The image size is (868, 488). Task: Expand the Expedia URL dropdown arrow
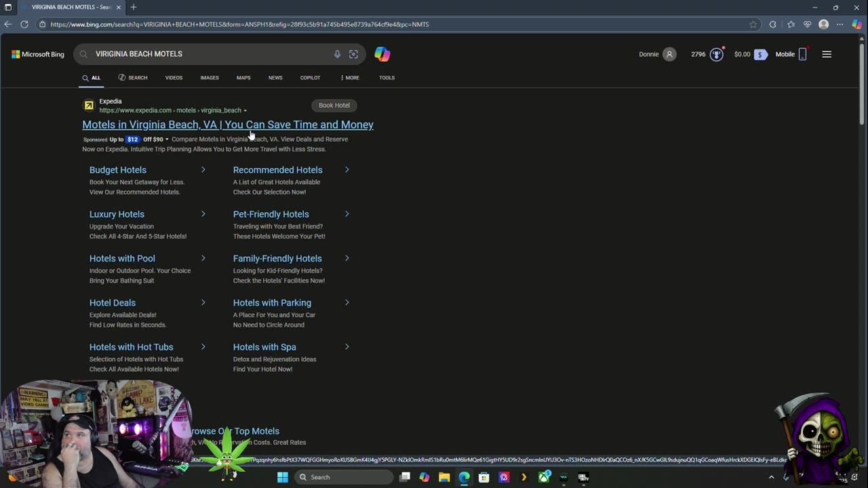(x=245, y=110)
